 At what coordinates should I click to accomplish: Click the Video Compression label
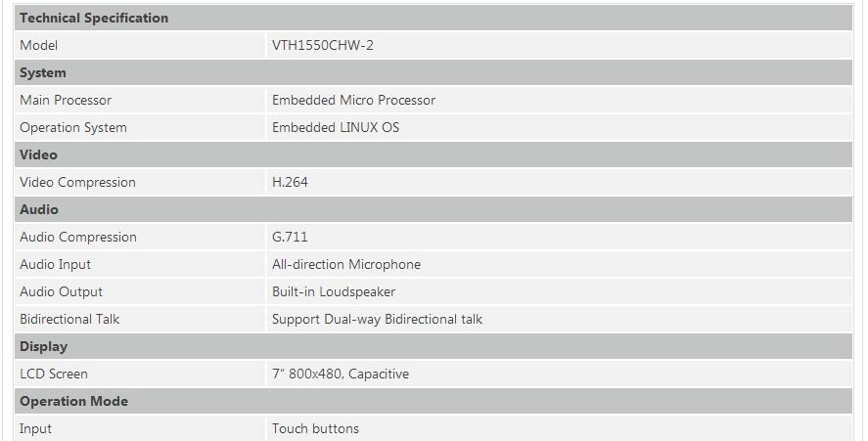pos(77,182)
